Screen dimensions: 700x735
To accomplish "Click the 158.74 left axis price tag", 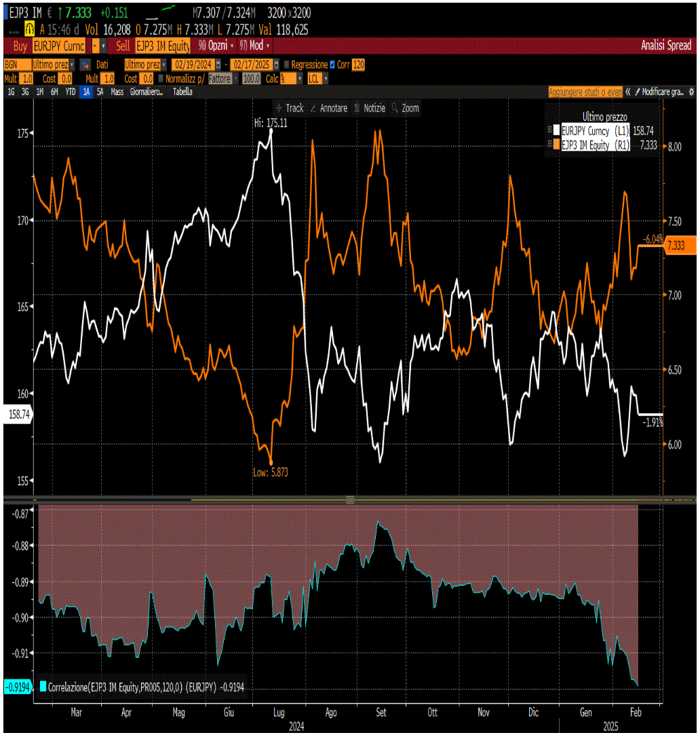I will coord(18,415).
